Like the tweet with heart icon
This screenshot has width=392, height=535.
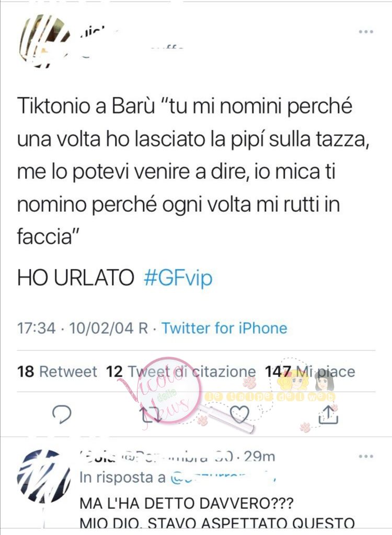pyautogui.click(x=239, y=414)
